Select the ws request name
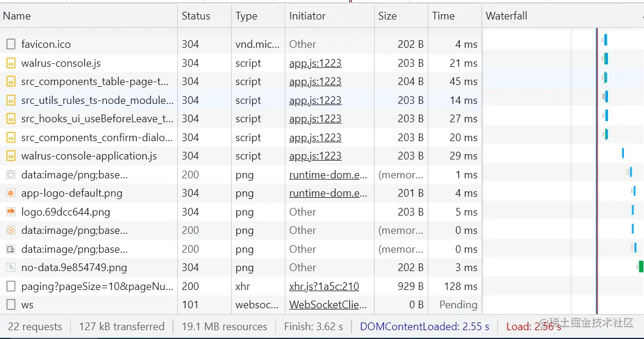This screenshot has height=339, width=644. [x=27, y=305]
